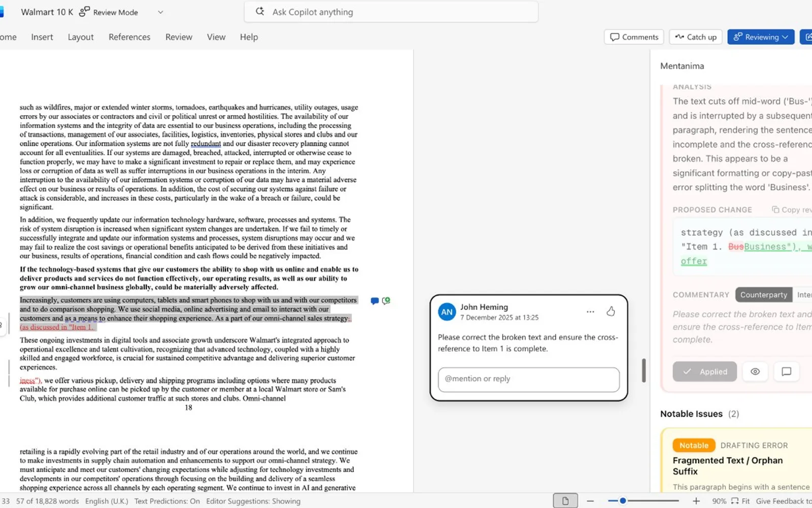
Task: Toggle Text Predictions: On
Action: pyautogui.click(x=167, y=501)
